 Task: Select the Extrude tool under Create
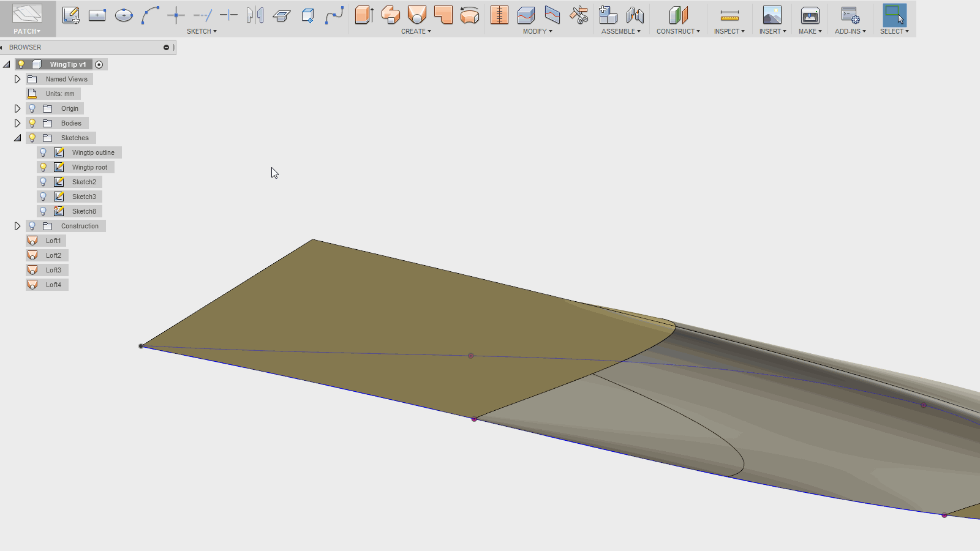(x=364, y=15)
